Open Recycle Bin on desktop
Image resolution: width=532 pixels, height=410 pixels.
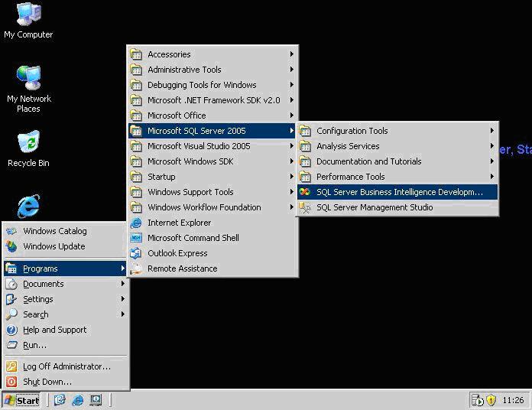tap(28, 148)
